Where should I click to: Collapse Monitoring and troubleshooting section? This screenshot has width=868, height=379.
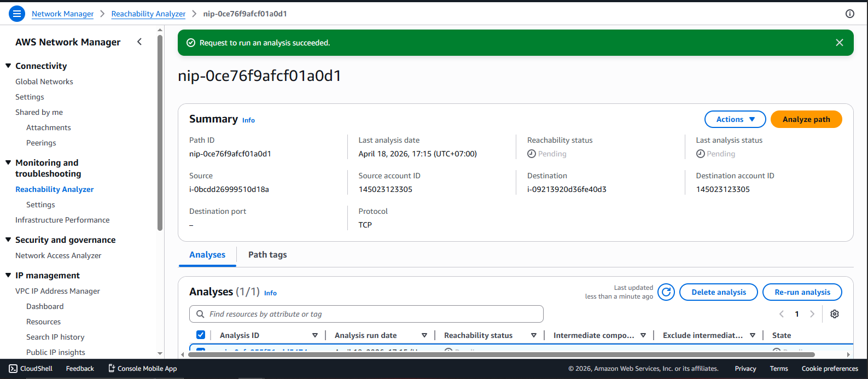pyautogui.click(x=8, y=162)
